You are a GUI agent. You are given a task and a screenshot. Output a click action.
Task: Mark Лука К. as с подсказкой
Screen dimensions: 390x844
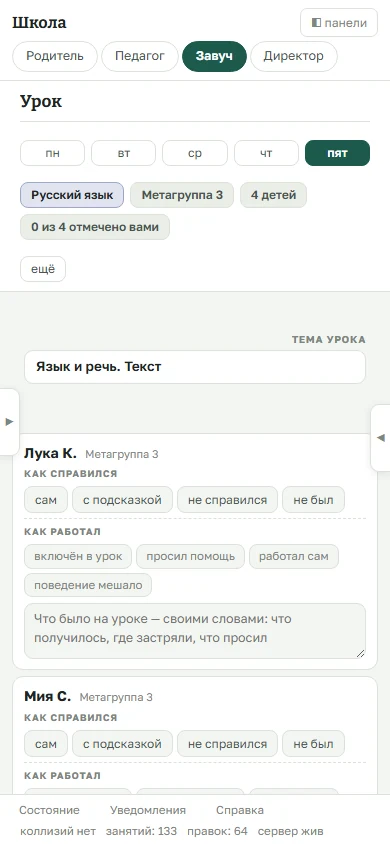pos(122,500)
